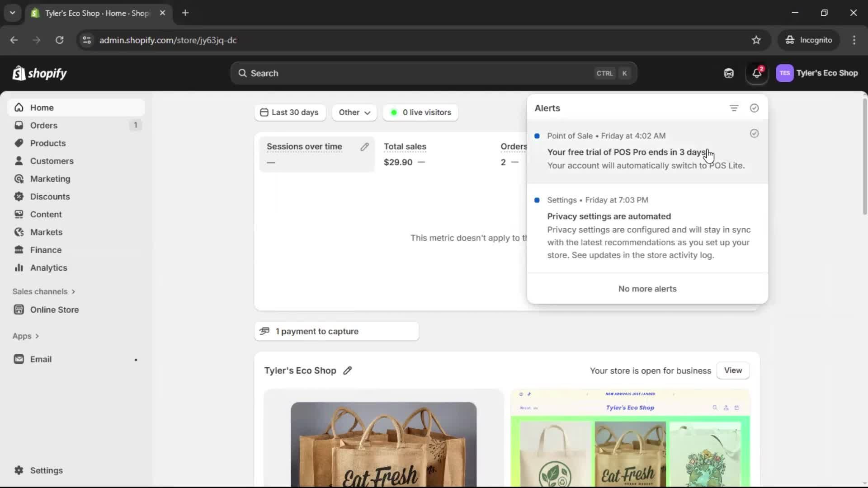The image size is (868, 488).
Task: Click the View store button
Action: 733,371
